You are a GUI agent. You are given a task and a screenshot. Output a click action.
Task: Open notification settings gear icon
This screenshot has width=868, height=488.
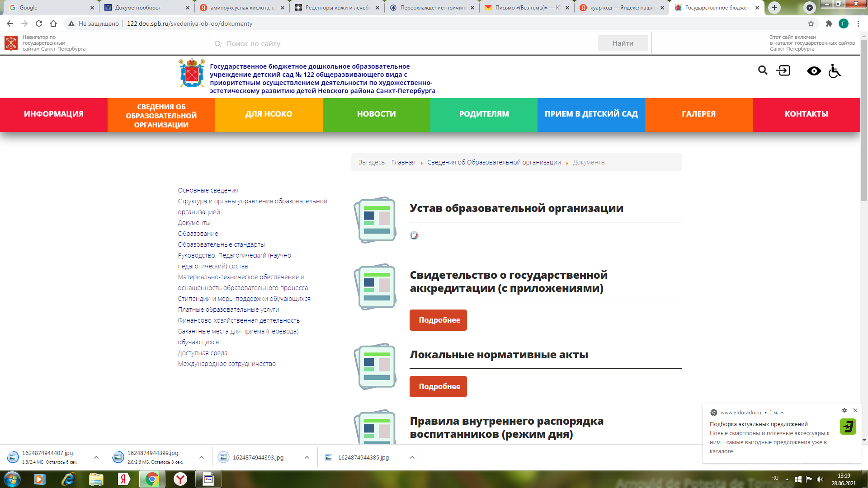click(x=844, y=410)
